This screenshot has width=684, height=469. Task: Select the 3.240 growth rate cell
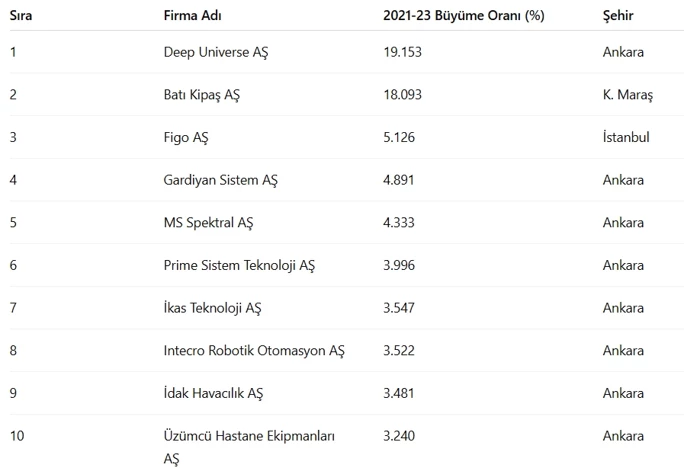(x=399, y=436)
